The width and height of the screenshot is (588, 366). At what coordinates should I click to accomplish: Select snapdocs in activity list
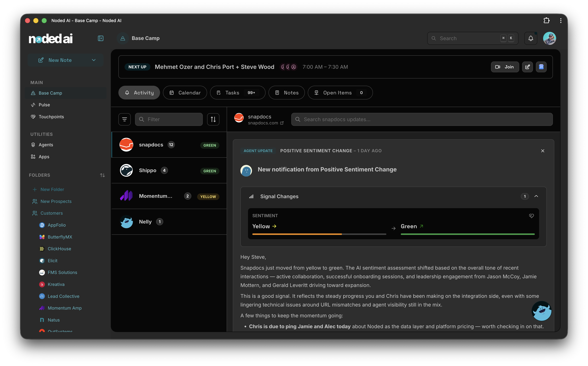169,145
